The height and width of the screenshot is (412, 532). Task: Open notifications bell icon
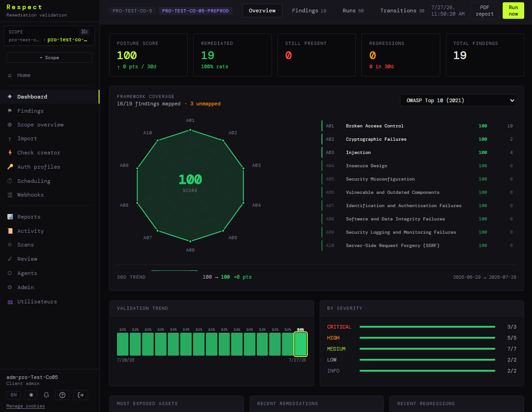(x=46, y=395)
